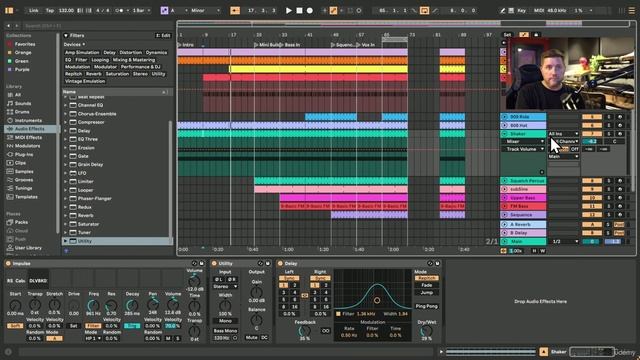Open the Minor scale dropdown
The height and width of the screenshot is (360, 640).
click(x=205, y=11)
